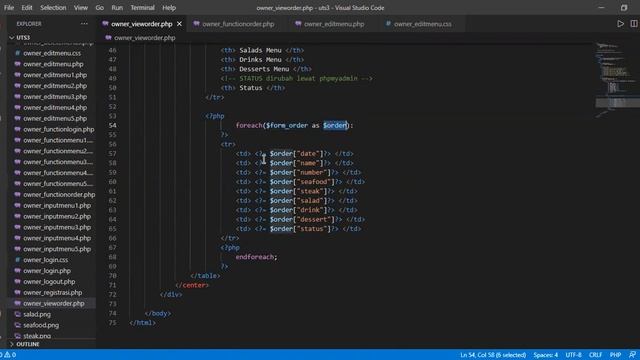Click image icon of salad.png row
The width and height of the screenshot is (640, 360).
pyautogui.click(x=18, y=315)
